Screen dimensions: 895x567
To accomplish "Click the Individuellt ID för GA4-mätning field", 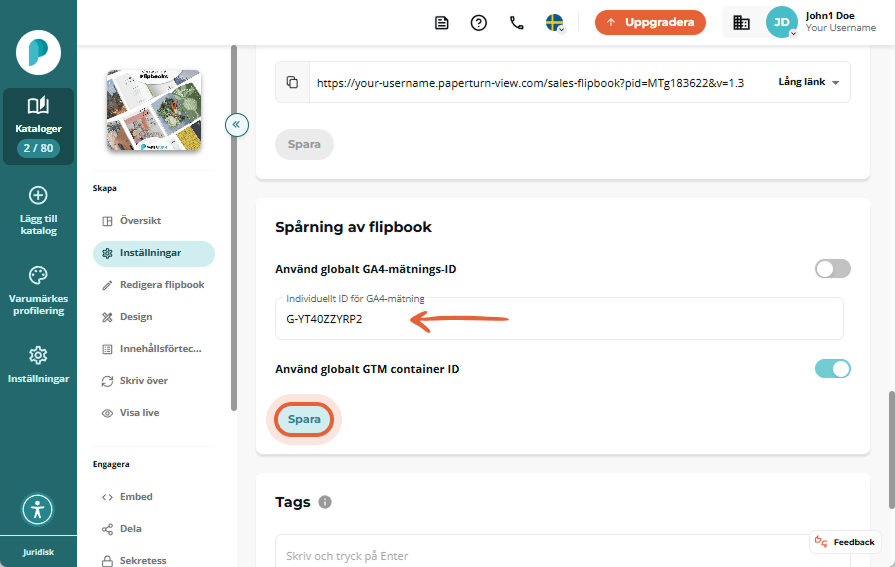I will pos(559,319).
